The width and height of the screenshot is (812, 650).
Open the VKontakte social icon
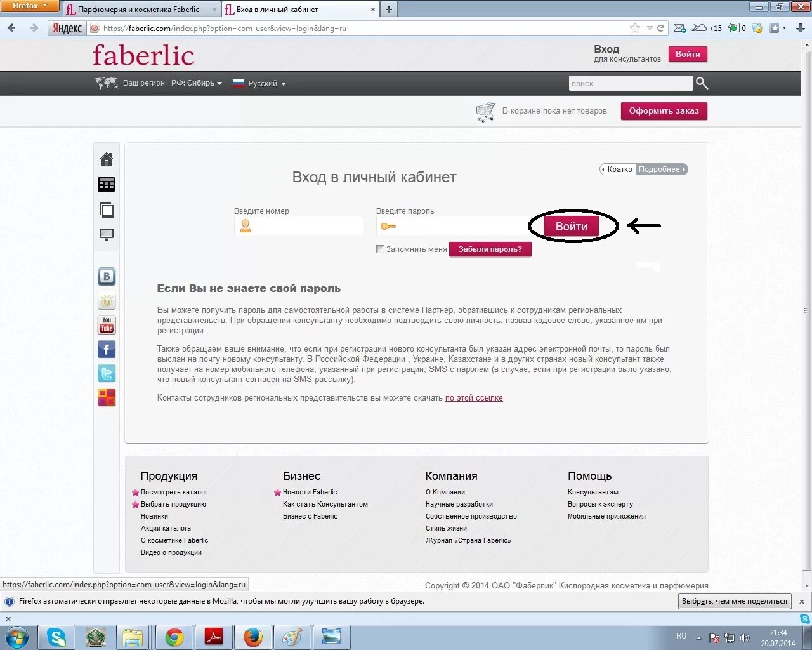tap(107, 277)
